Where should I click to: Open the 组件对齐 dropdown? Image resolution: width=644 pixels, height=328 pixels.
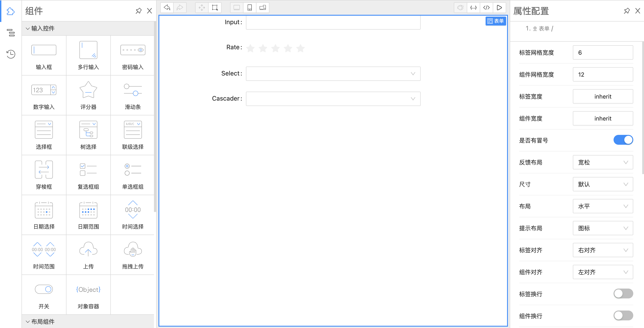click(x=603, y=272)
